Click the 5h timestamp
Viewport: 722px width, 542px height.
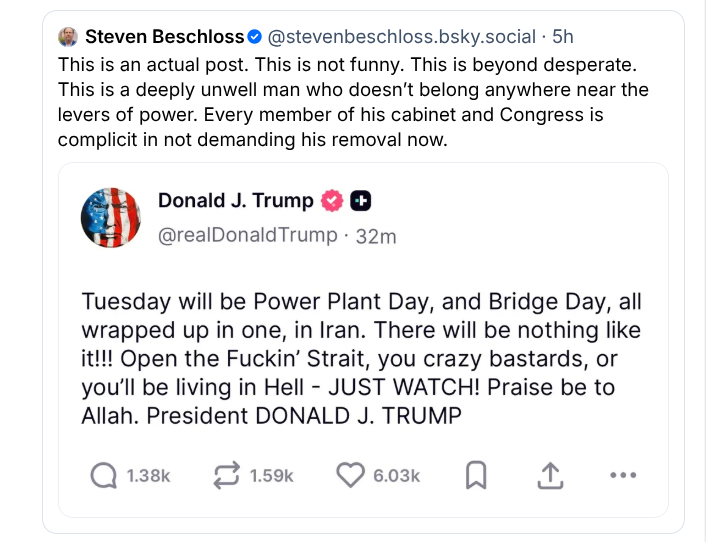click(563, 37)
